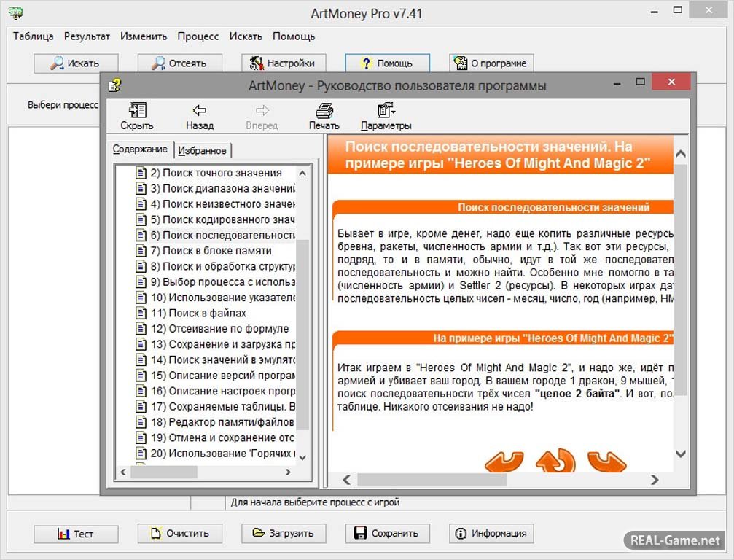Image resolution: width=734 pixels, height=560 pixels.
Task: Click contents list scroll-down arrow
Action: (x=303, y=456)
